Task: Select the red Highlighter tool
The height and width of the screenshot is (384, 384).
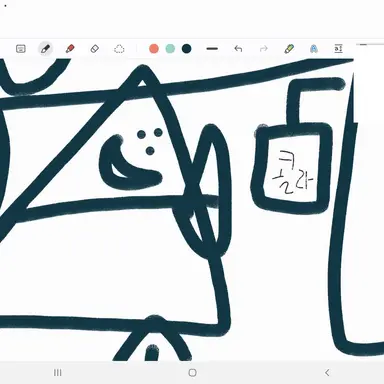Action: tap(70, 49)
